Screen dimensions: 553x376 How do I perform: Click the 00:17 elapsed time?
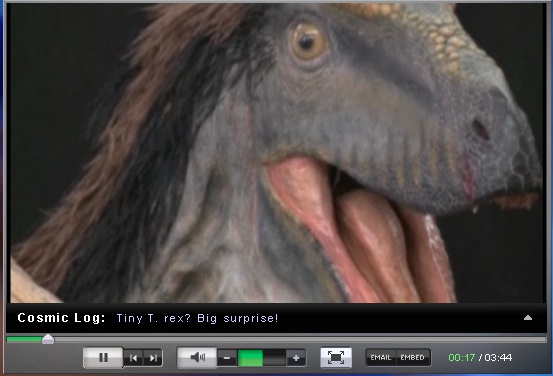[x=462, y=358]
